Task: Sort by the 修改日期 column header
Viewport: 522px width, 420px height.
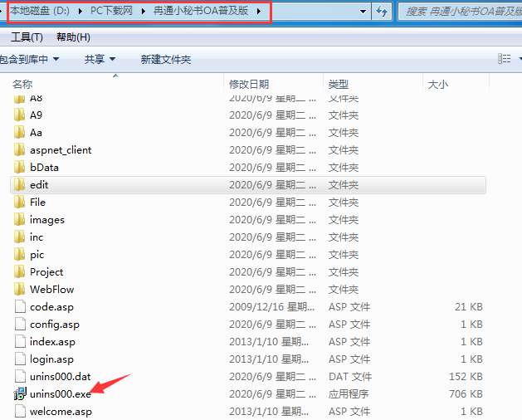Action: tap(249, 85)
